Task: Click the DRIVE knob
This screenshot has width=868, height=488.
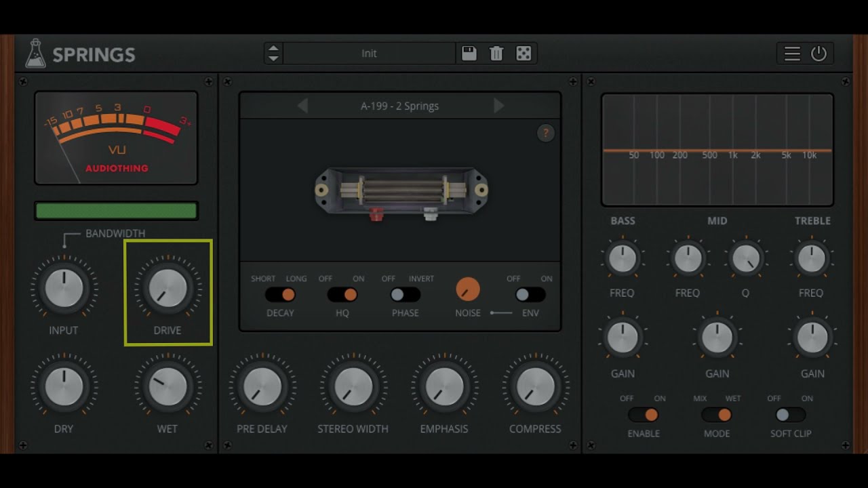Action: pyautogui.click(x=167, y=288)
